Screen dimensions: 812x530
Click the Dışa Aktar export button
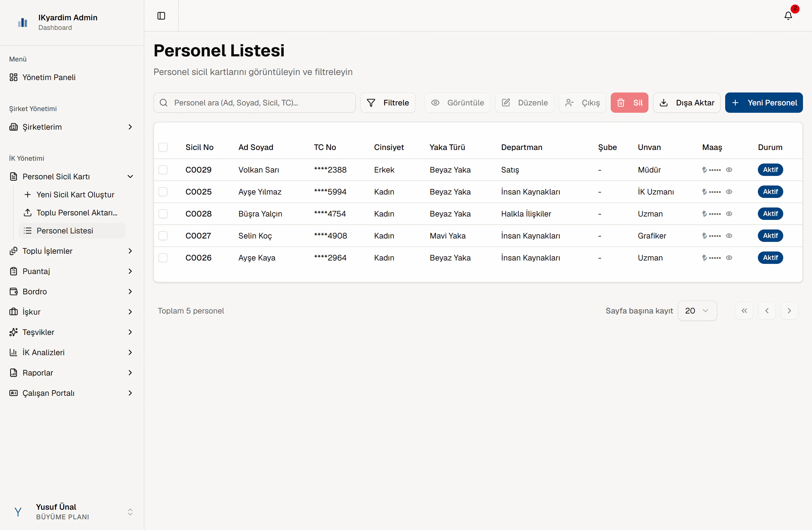pos(687,103)
